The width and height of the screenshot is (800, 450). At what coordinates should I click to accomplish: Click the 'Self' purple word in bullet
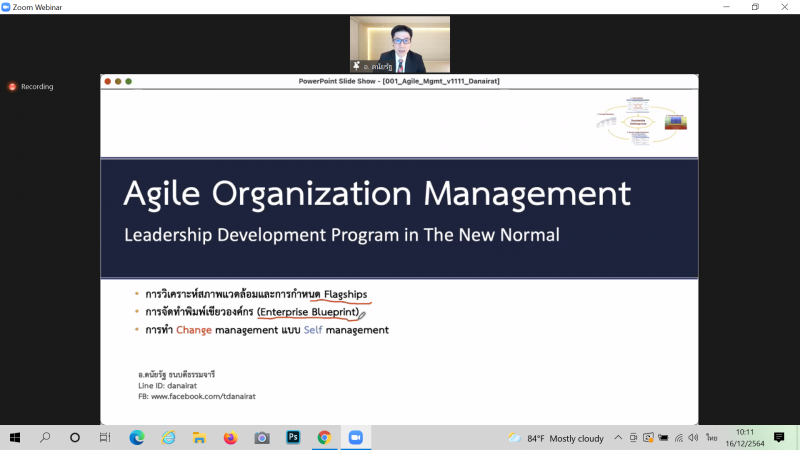point(313,330)
